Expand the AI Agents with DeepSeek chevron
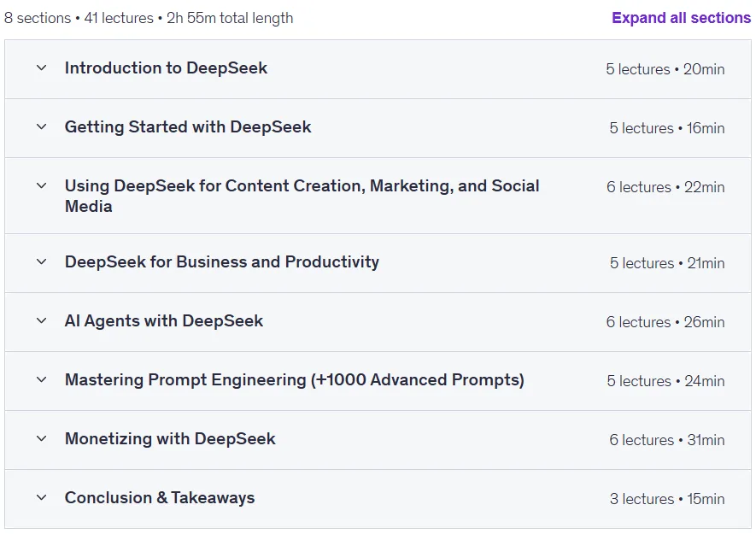Image resolution: width=756 pixels, height=534 pixels. click(42, 320)
